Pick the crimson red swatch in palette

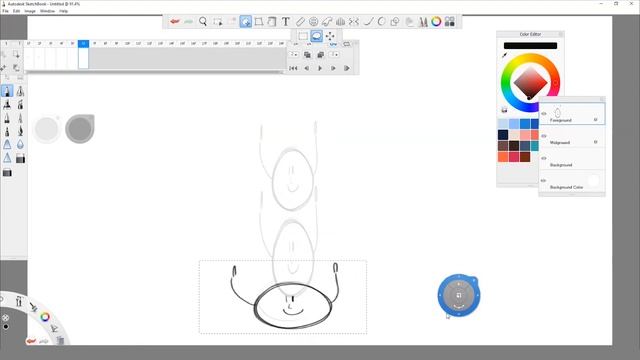tap(514, 157)
